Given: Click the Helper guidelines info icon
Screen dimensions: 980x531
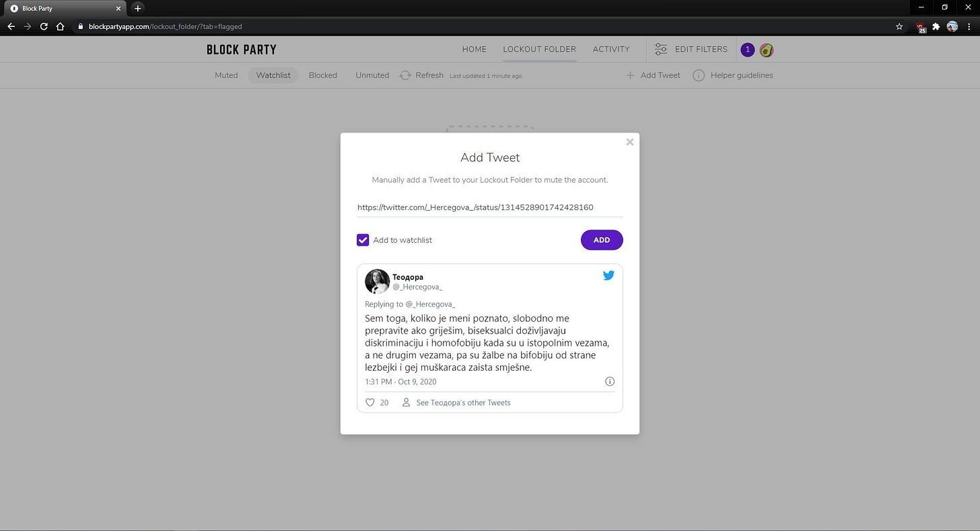Looking at the screenshot, I should tap(699, 75).
